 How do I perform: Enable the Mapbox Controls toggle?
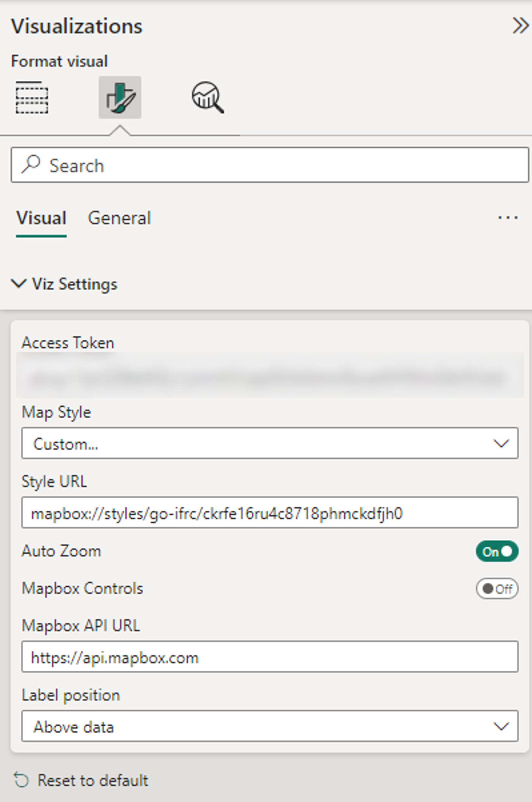497,589
